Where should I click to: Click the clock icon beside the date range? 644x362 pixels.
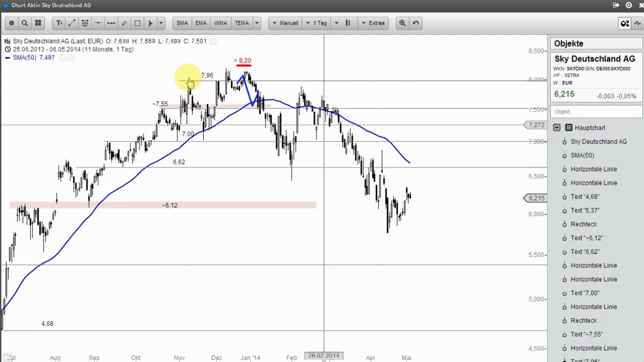click(x=8, y=49)
